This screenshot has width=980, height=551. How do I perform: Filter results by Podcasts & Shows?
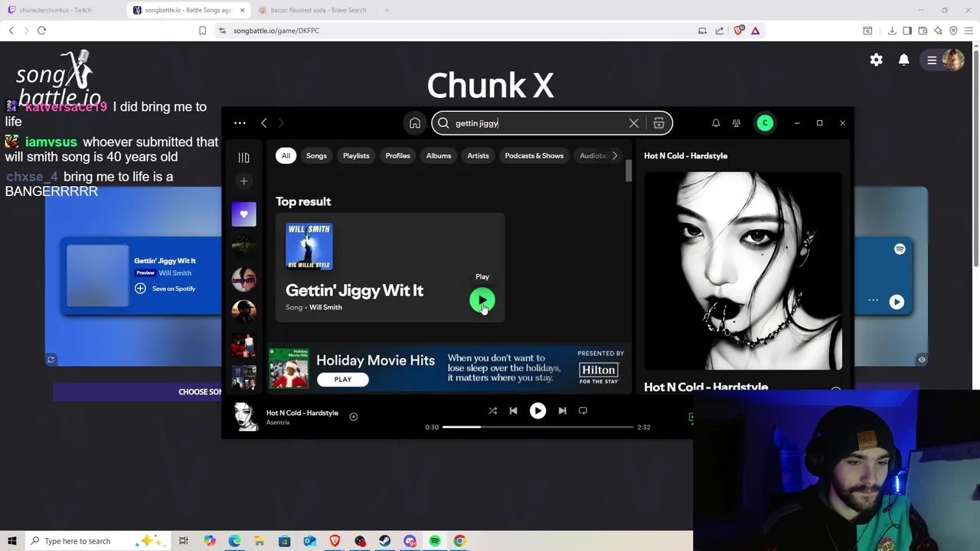534,155
